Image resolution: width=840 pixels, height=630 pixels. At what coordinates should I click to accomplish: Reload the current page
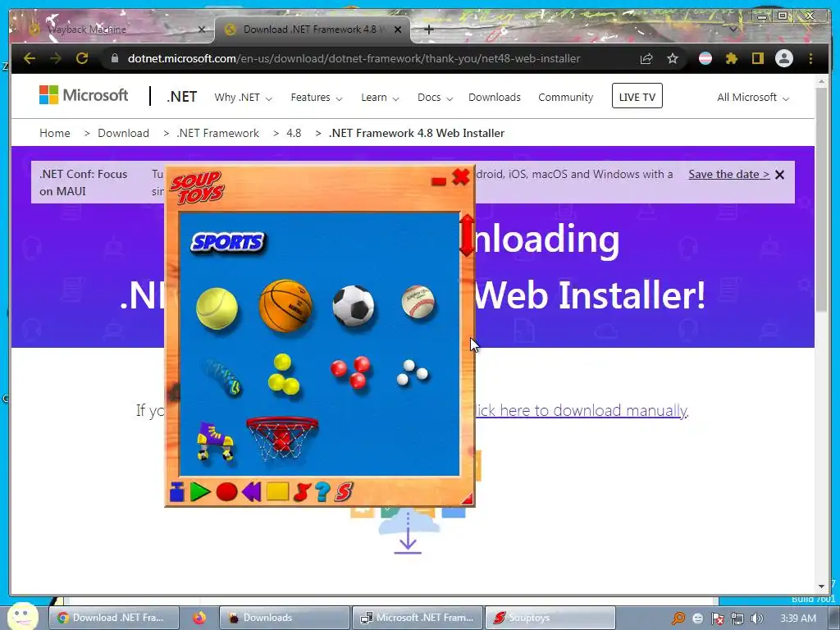[82, 58]
